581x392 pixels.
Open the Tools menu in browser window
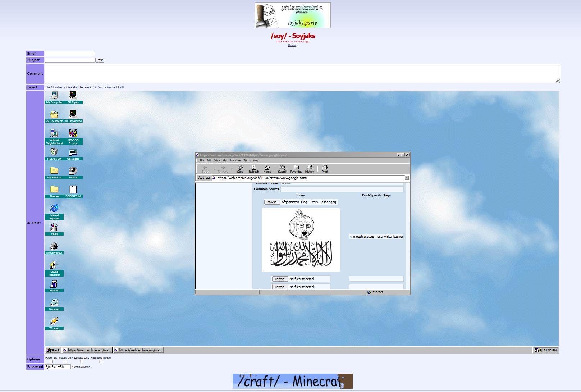247,161
